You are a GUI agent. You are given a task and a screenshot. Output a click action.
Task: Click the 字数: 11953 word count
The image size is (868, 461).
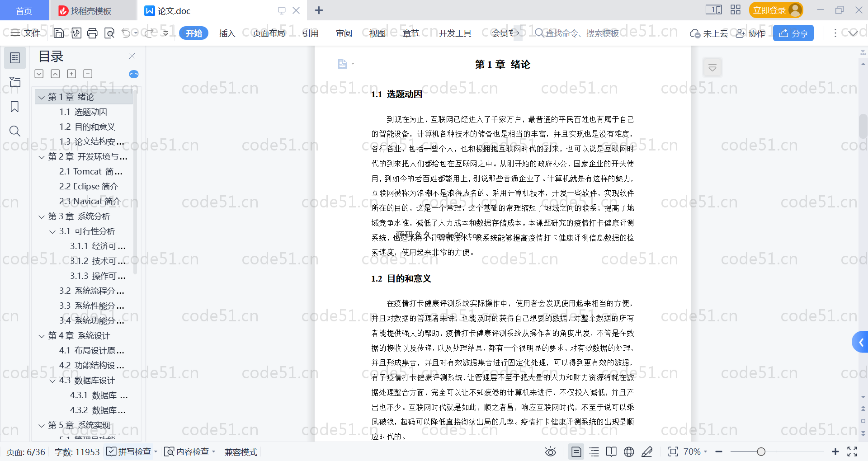point(77,452)
